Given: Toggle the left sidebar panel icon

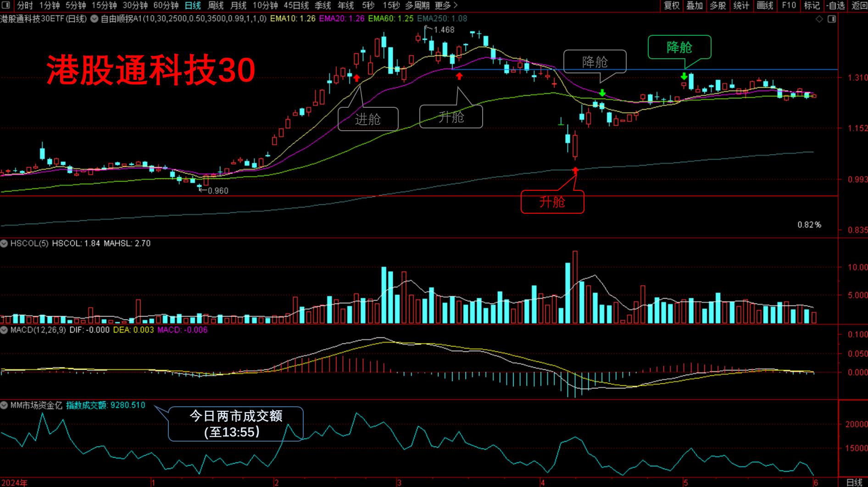Looking at the screenshot, I should [6, 6].
